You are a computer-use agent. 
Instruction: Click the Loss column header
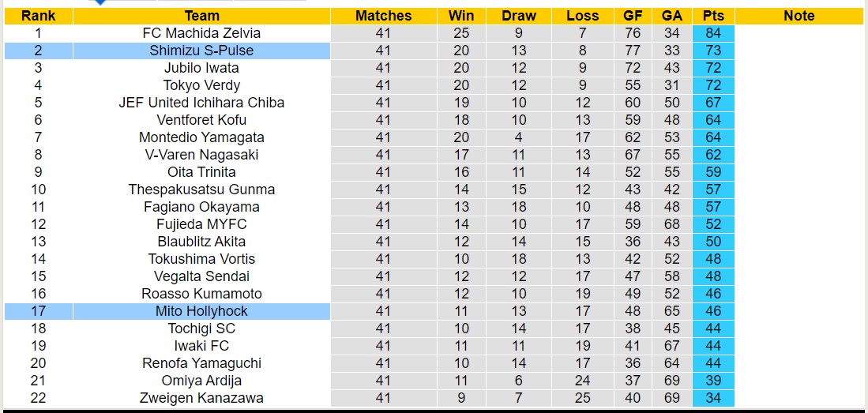click(x=582, y=16)
